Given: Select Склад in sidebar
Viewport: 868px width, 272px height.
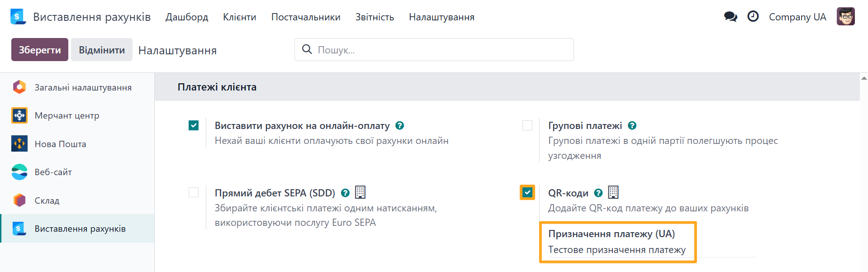Looking at the screenshot, I should (77, 200).
